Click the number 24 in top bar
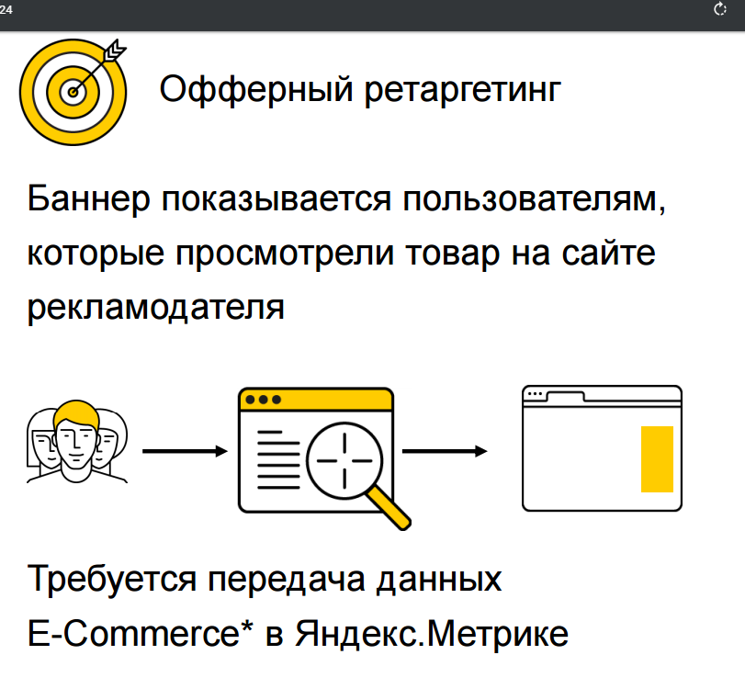The image size is (745, 700). click(x=6, y=9)
